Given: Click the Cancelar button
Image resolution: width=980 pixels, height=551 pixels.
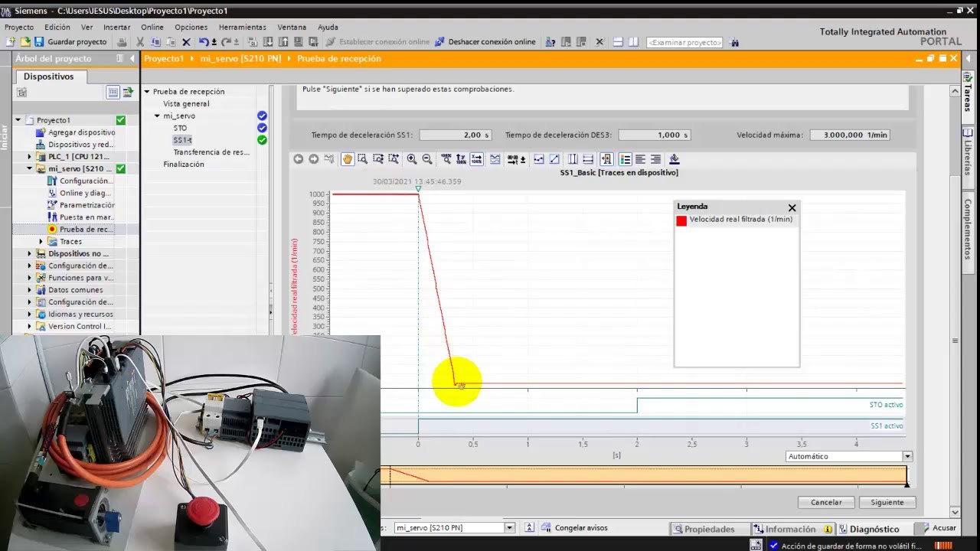Looking at the screenshot, I should coord(826,503).
